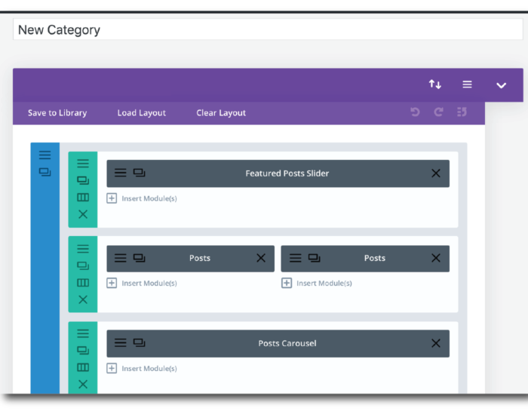Delete the left Posts module
Screen dimensions: 528x420
click(261, 258)
